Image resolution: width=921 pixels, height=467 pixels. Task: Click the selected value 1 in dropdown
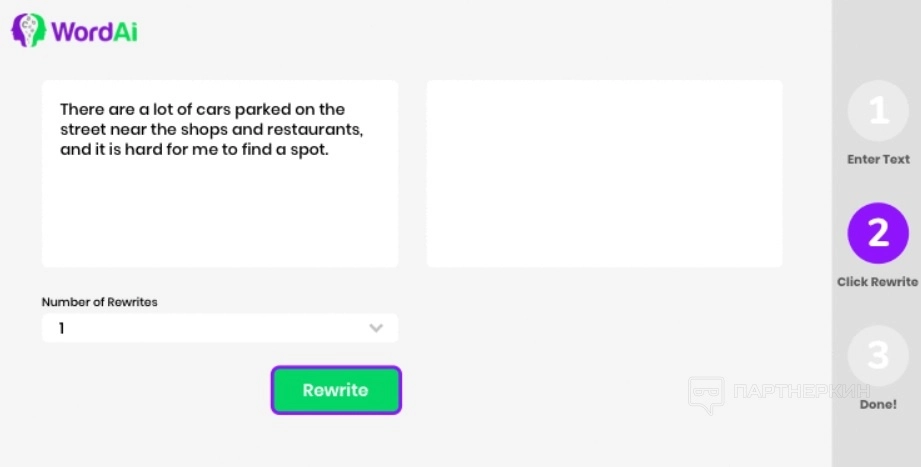[62, 328]
